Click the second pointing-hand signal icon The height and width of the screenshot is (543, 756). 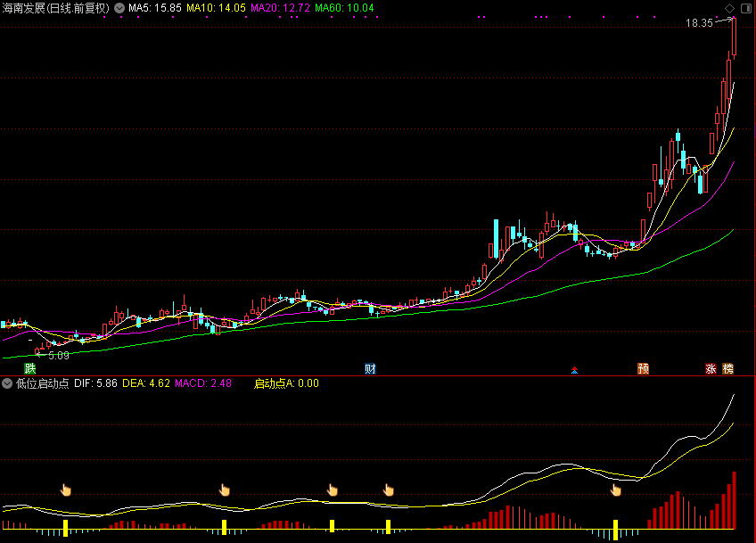[224, 490]
